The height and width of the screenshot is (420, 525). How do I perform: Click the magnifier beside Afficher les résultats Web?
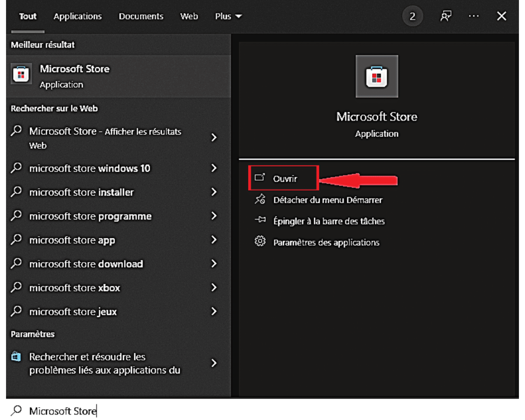coord(16,130)
